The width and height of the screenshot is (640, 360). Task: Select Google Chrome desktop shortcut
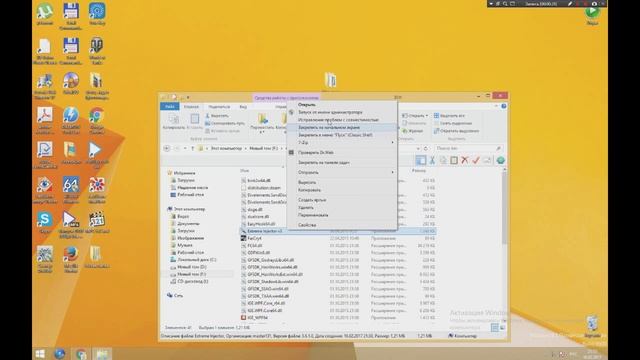[96, 120]
